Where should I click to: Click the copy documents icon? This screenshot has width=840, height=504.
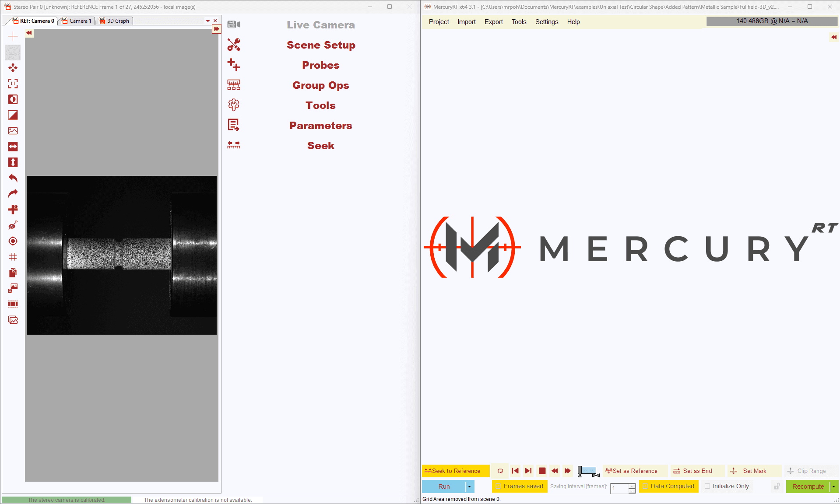coord(13,273)
